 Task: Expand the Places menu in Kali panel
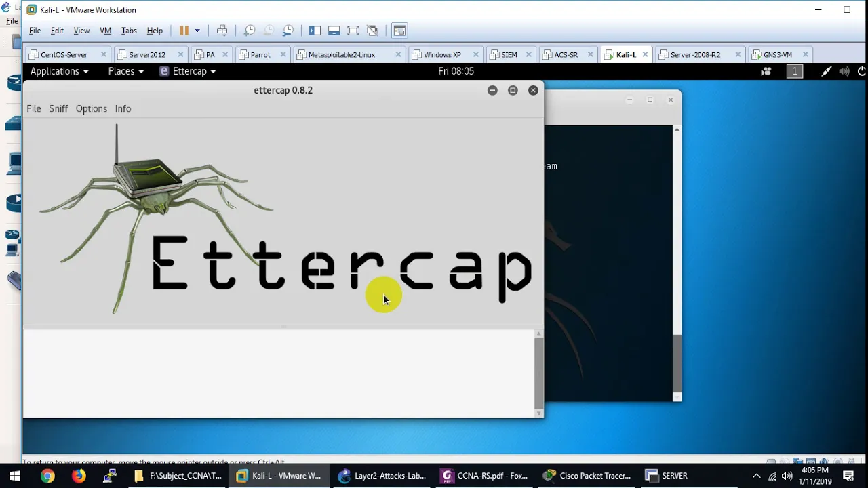(x=126, y=71)
